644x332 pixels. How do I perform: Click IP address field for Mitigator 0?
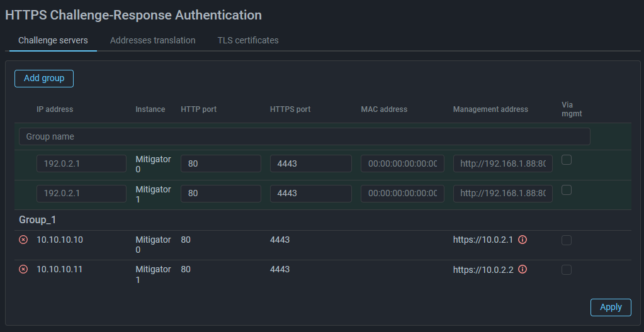pos(82,163)
